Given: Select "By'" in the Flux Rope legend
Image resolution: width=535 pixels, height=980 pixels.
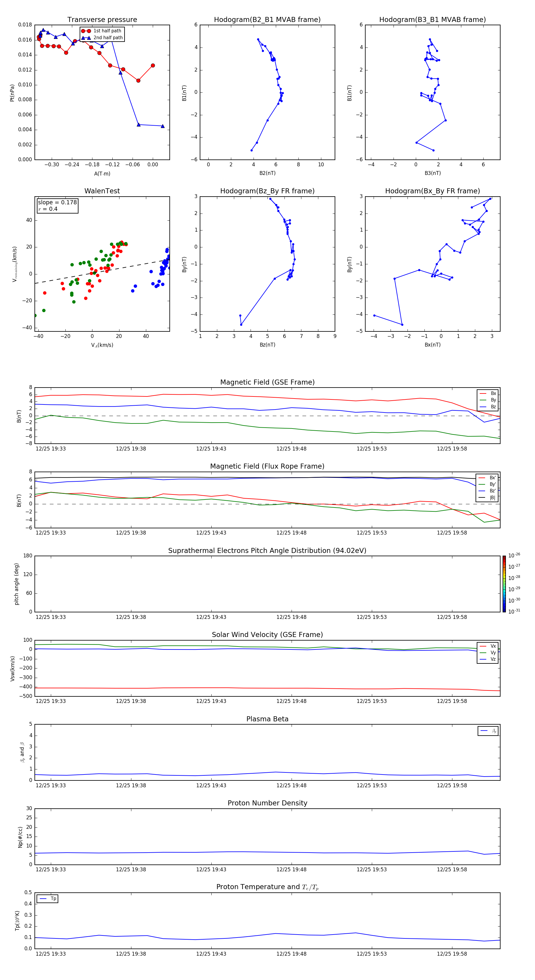Looking at the screenshot, I should (x=487, y=484).
